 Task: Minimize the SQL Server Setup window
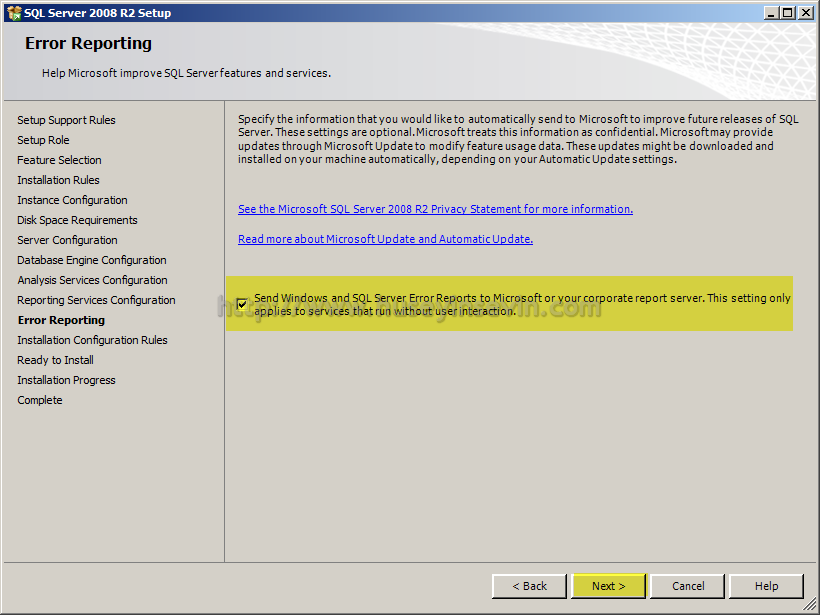click(x=770, y=13)
